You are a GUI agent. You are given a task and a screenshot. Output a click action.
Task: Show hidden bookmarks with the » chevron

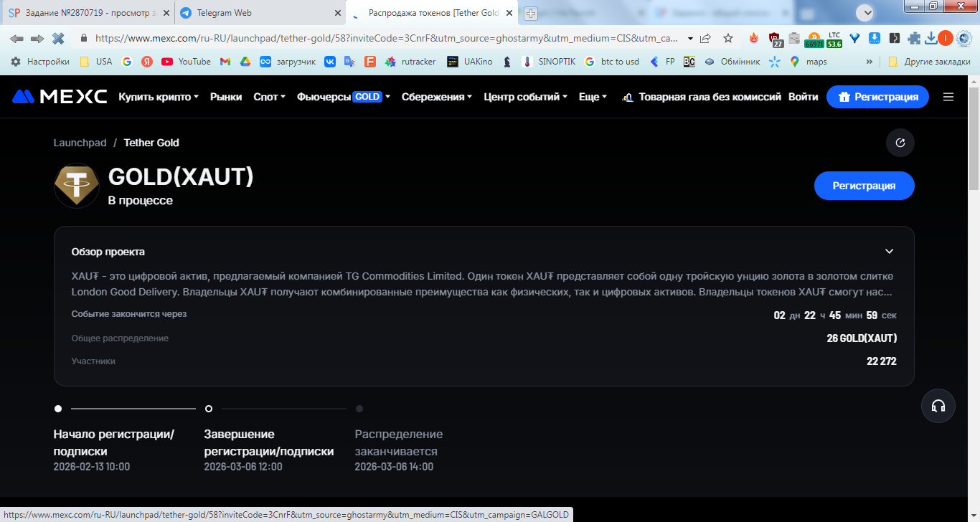tap(870, 62)
